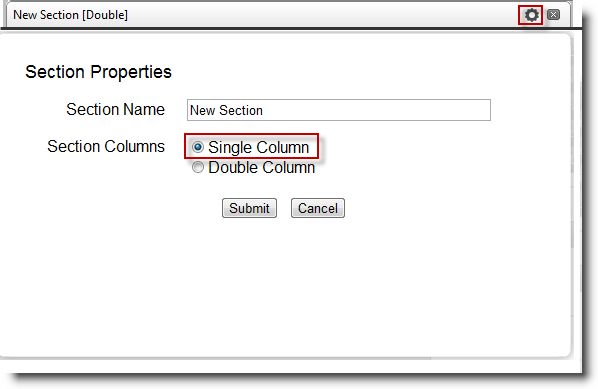Viewport: 598px width, 389px height.
Task: Click the Section Properties heading
Action: point(98,72)
